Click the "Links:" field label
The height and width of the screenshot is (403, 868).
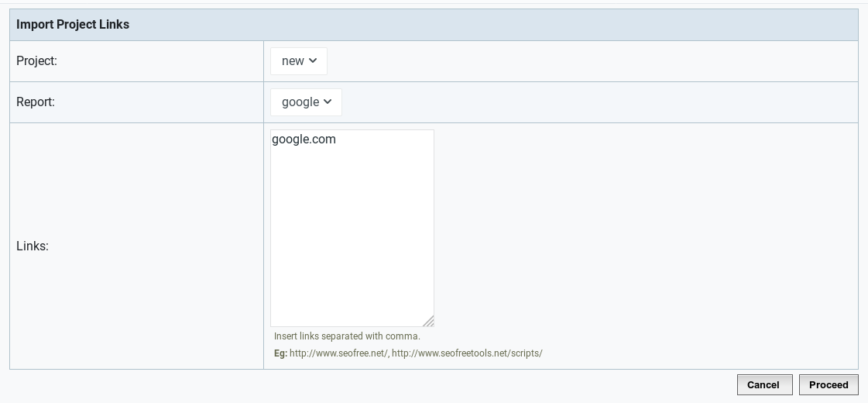[32, 246]
